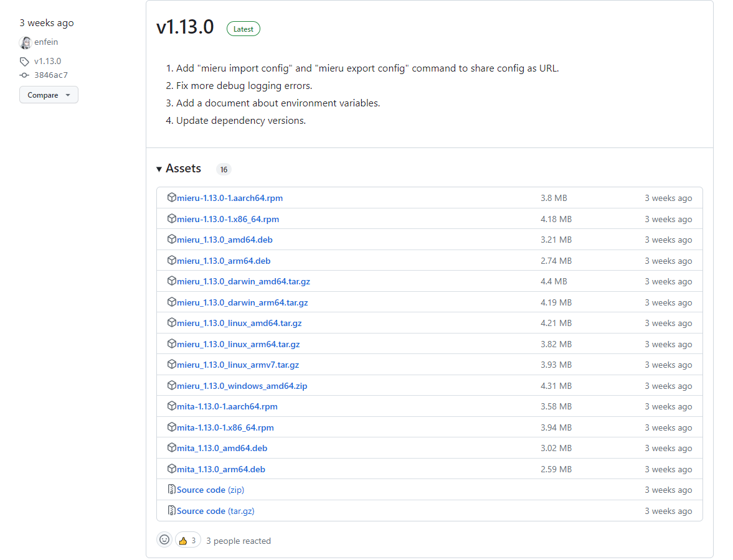733x560 pixels.
Task: Download mita_1.13.0_amd64.deb
Action: 222,448
